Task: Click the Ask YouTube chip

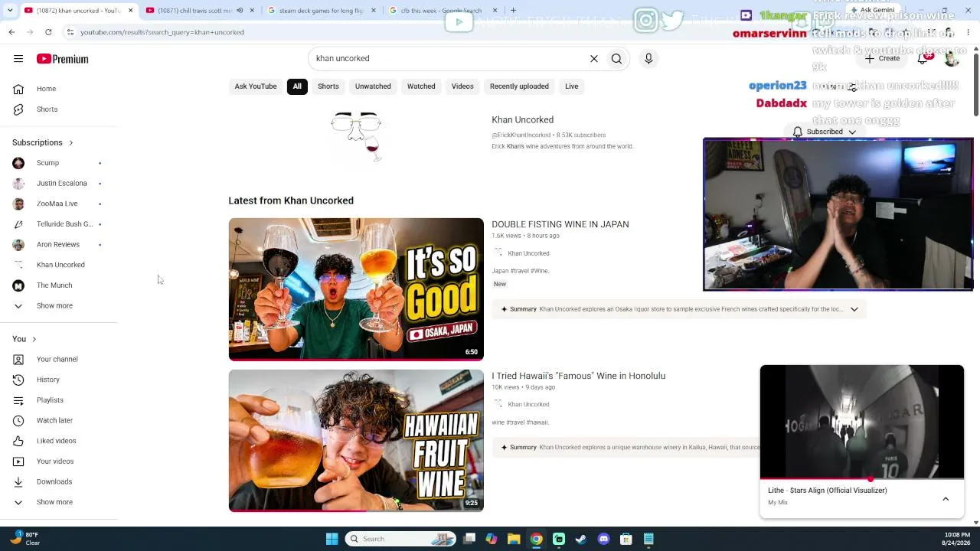Action: click(256, 86)
